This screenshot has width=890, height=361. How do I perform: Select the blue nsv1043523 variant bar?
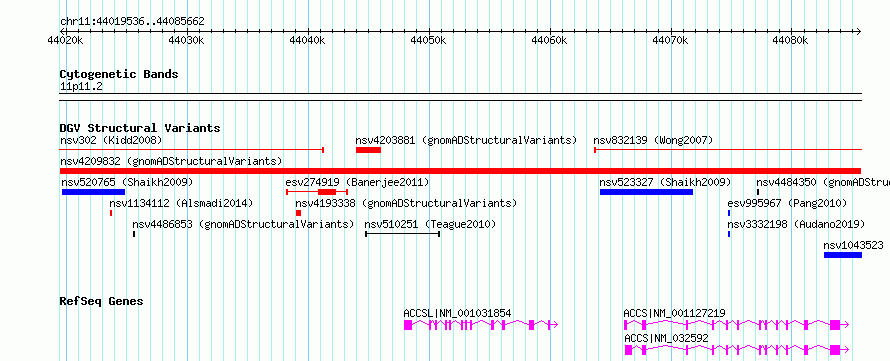(x=843, y=255)
